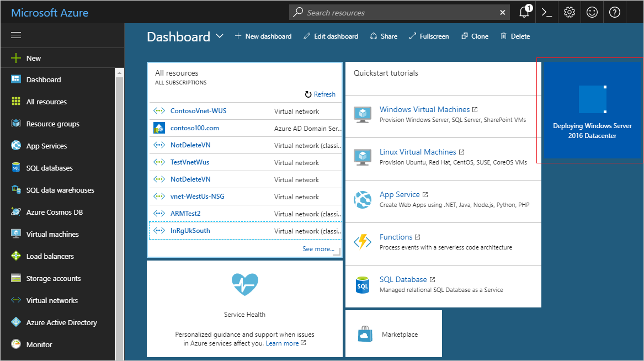Click the Dashboard icon in sidebar

point(16,79)
